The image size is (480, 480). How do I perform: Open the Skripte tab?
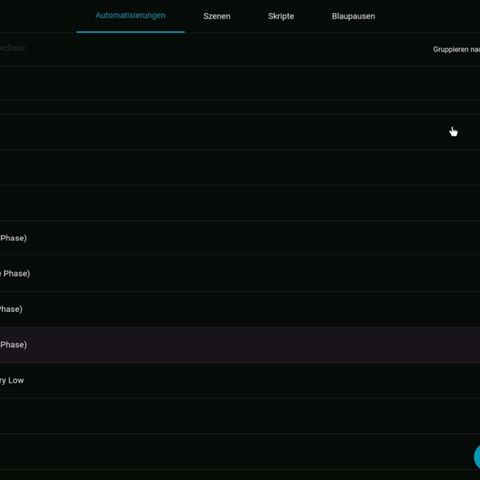coord(281,16)
